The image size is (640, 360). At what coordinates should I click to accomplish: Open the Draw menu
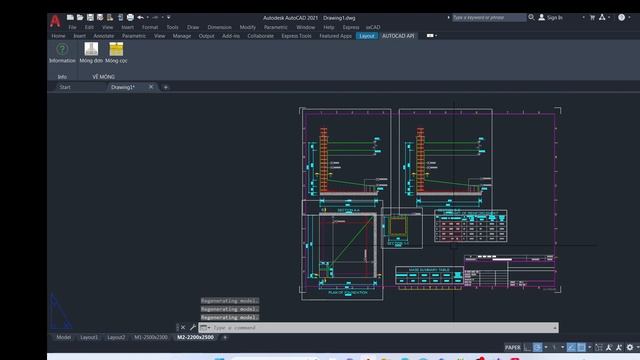coord(193,27)
